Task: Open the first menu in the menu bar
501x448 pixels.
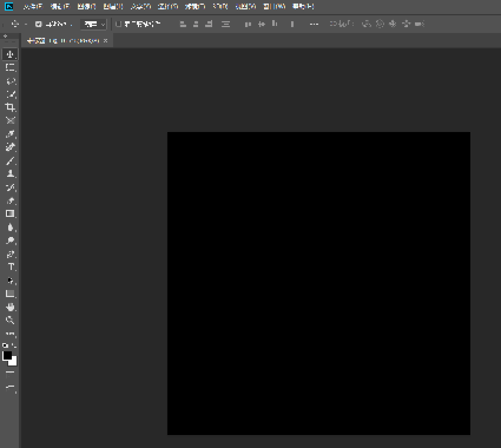Action: [32, 7]
